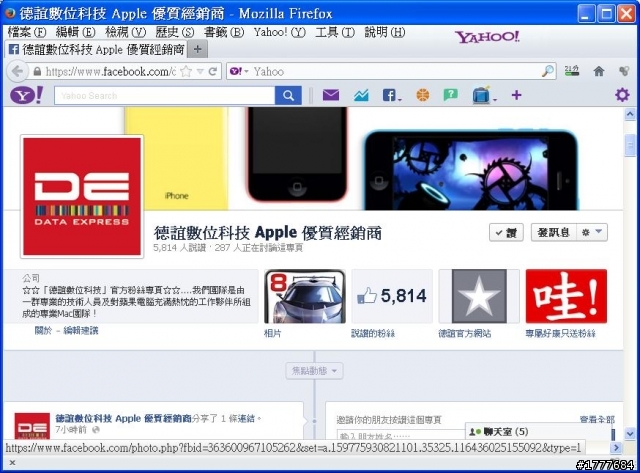Click the vertical scrollbar down arrow
This screenshot has width=640, height=473.
click(630, 433)
